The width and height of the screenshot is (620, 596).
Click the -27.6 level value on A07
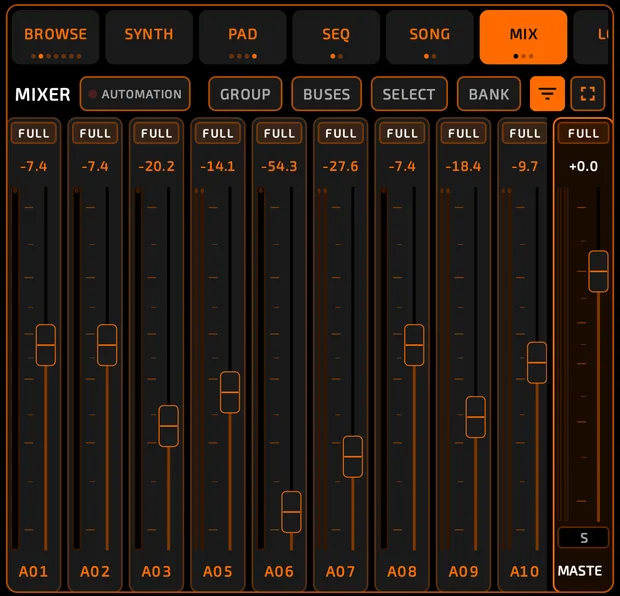pos(341,166)
